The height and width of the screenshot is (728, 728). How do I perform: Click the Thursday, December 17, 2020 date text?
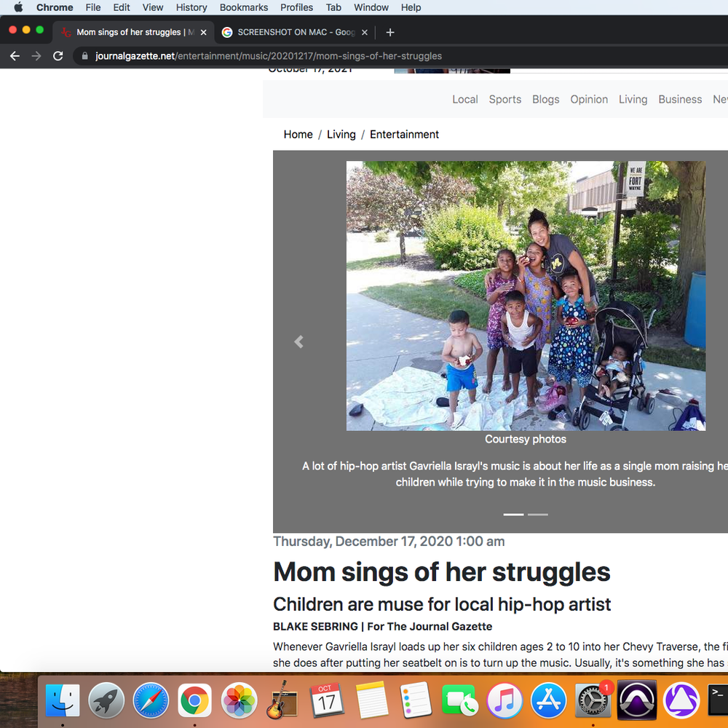click(389, 542)
